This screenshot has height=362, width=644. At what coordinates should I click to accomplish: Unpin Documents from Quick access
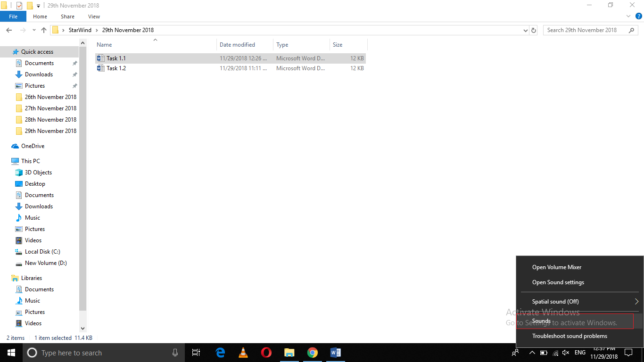pyautogui.click(x=74, y=63)
